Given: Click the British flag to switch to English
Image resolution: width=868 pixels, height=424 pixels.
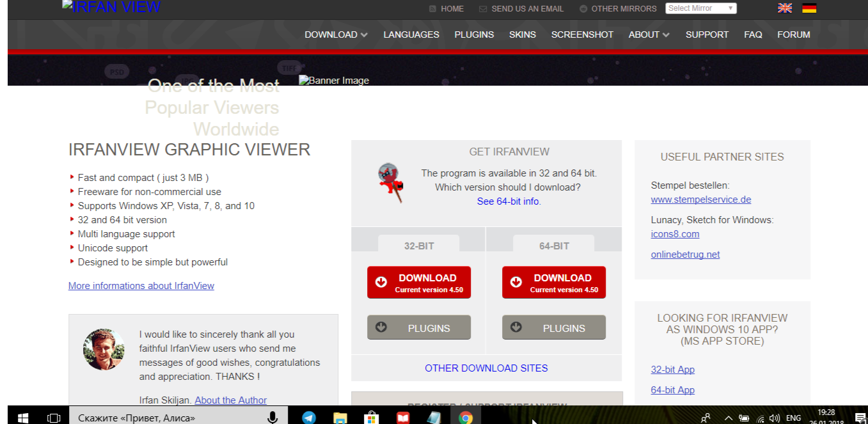Looking at the screenshot, I should tap(784, 8).
